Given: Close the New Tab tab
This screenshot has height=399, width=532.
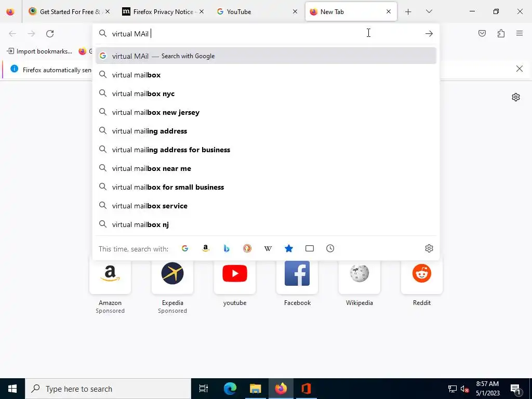Looking at the screenshot, I should tap(389, 11).
